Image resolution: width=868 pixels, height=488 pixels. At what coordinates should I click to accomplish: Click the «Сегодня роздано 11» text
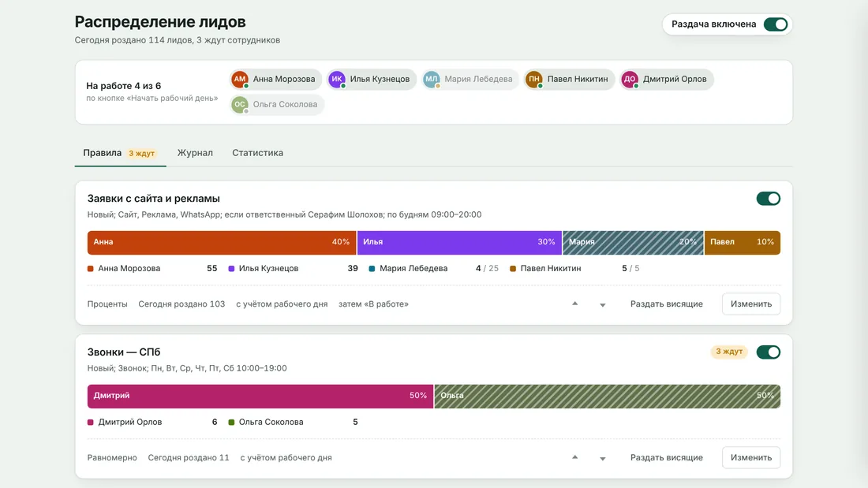(189, 457)
